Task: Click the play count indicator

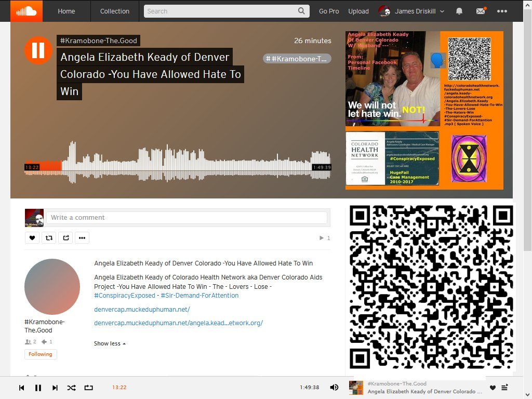Action: [325, 238]
